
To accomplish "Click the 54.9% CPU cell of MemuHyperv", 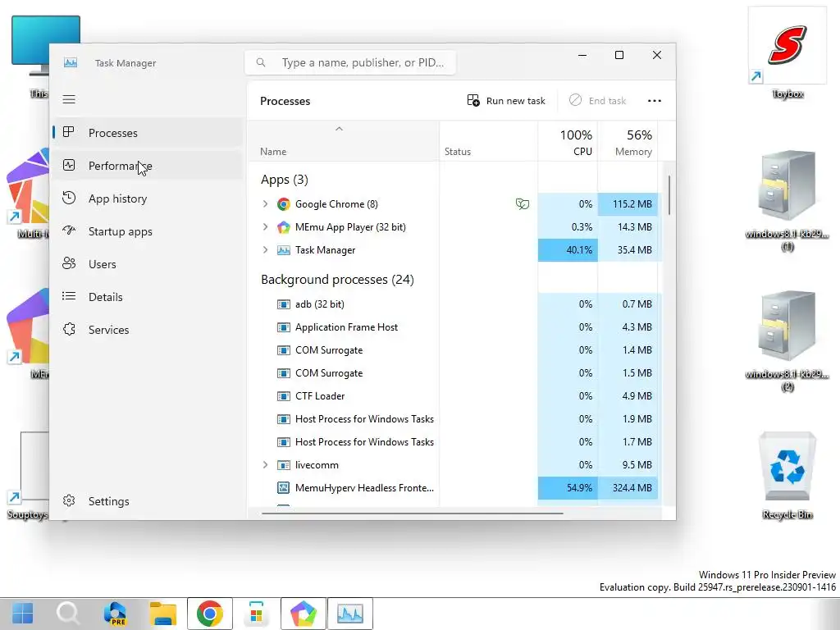I will coord(568,488).
